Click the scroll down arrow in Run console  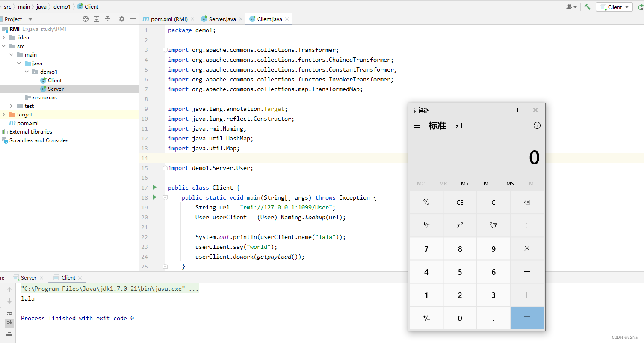tap(9, 301)
